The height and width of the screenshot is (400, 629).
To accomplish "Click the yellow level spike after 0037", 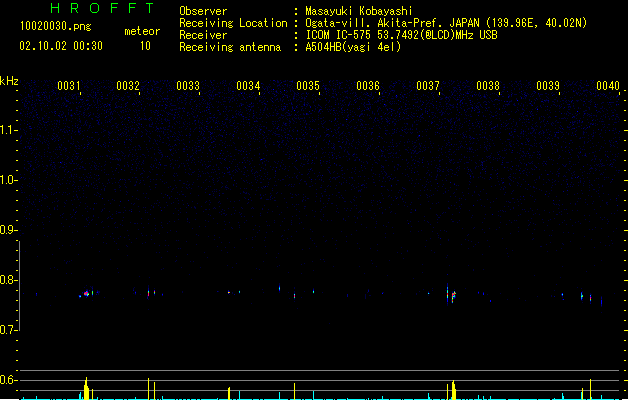I will [x=453, y=390].
